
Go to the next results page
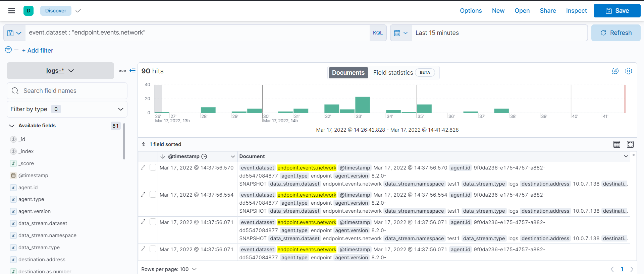point(632,269)
